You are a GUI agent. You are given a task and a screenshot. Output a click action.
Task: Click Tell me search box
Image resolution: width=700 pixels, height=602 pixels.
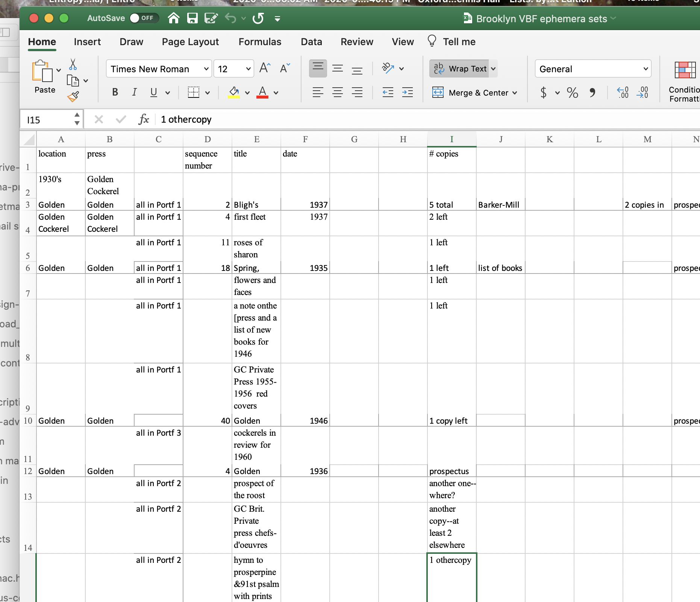coord(452,41)
